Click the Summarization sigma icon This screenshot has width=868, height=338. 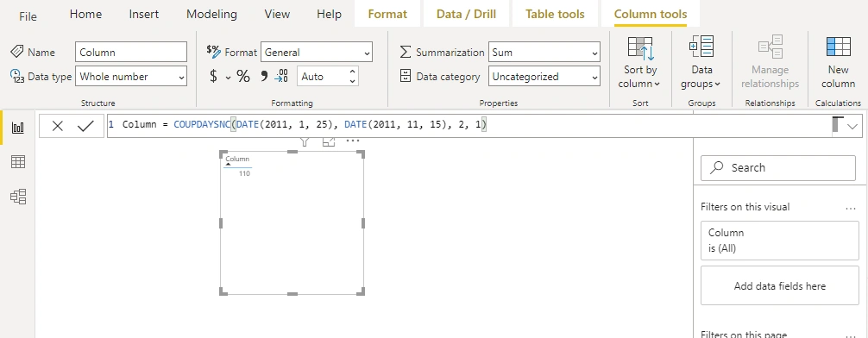point(406,52)
